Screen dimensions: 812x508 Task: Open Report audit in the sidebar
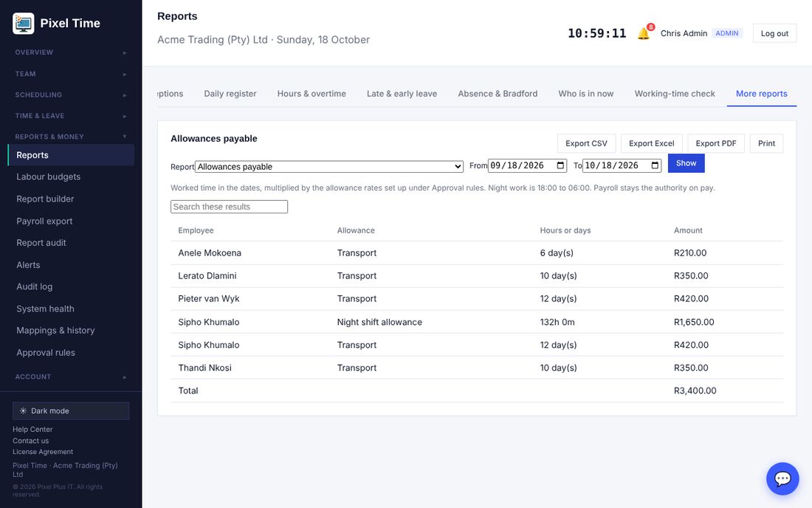(71, 243)
